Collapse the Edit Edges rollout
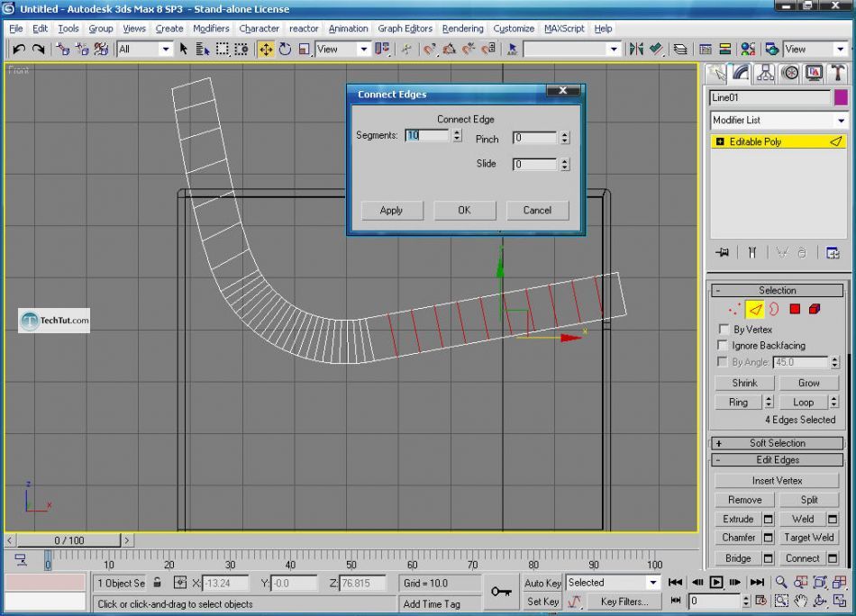 pos(778,460)
